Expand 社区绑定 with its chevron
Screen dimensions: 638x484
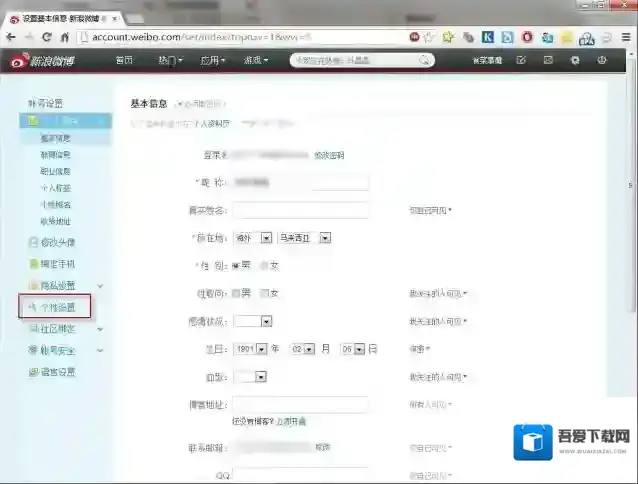point(100,329)
